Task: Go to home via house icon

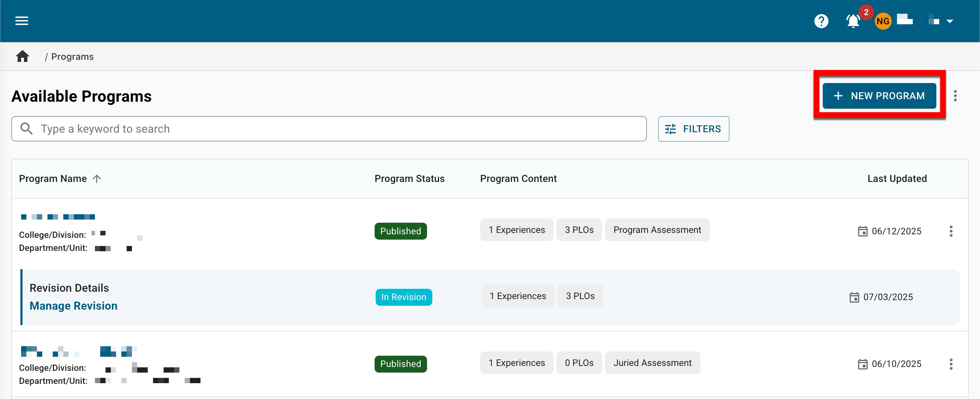Action: pyautogui.click(x=23, y=56)
